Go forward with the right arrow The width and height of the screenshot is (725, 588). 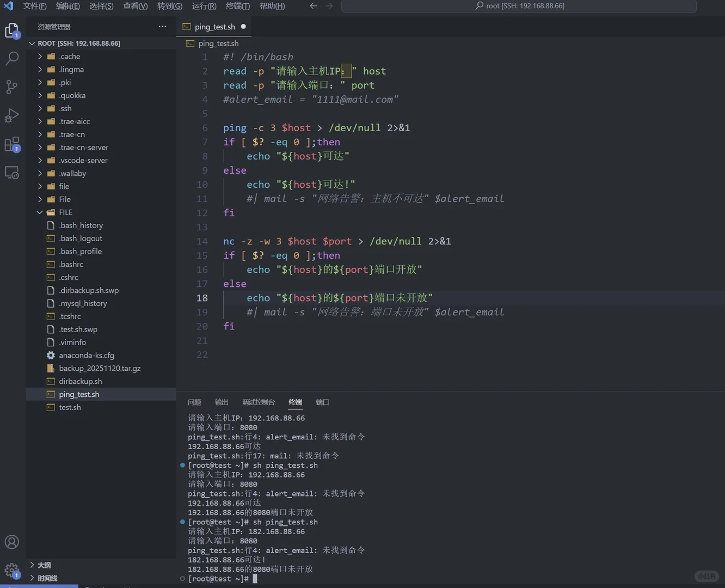(329, 6)
